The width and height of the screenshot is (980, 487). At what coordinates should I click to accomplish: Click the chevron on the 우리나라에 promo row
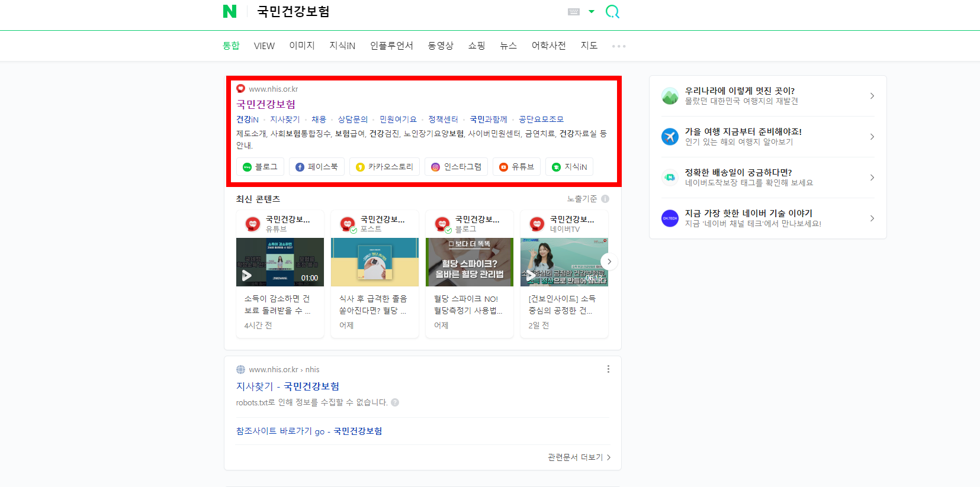[872, 96]
